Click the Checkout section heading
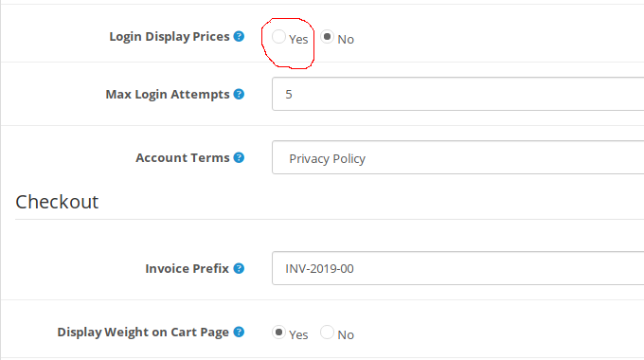The height and width of the screenshot is (360, 644). click(x=57, y=202)
